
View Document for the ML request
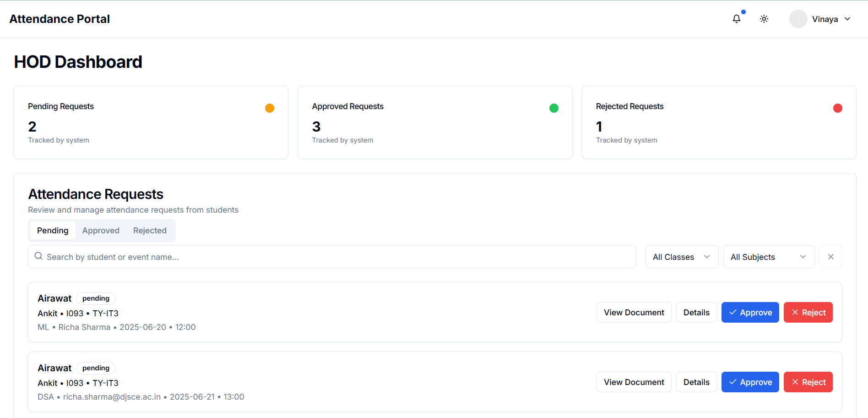634,313
